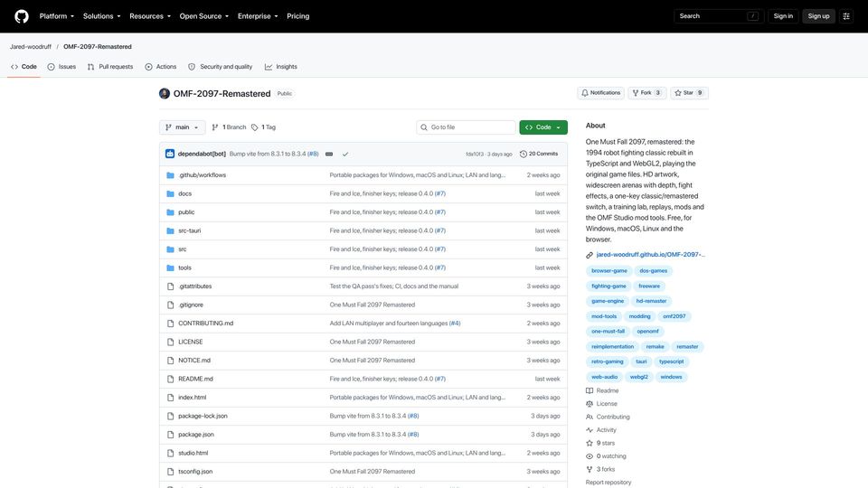Focus the Go to file field
The width and height of the screenshot is (868, 488).
coord(466,127)
